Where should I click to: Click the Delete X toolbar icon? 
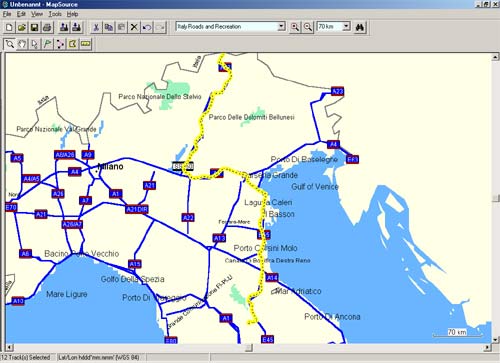[134, 27]
